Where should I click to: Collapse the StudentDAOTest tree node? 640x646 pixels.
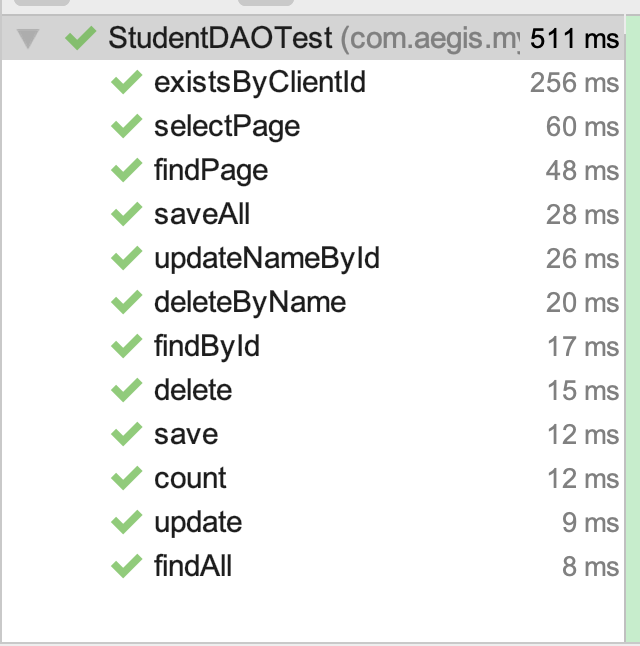pos(28,39)
